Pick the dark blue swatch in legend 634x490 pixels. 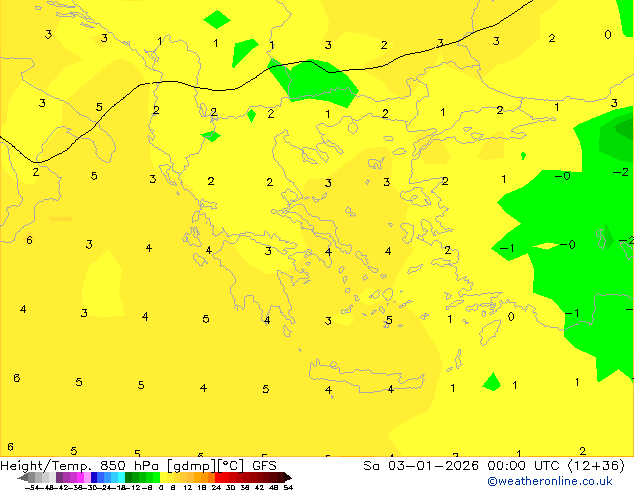click(94, 478)
